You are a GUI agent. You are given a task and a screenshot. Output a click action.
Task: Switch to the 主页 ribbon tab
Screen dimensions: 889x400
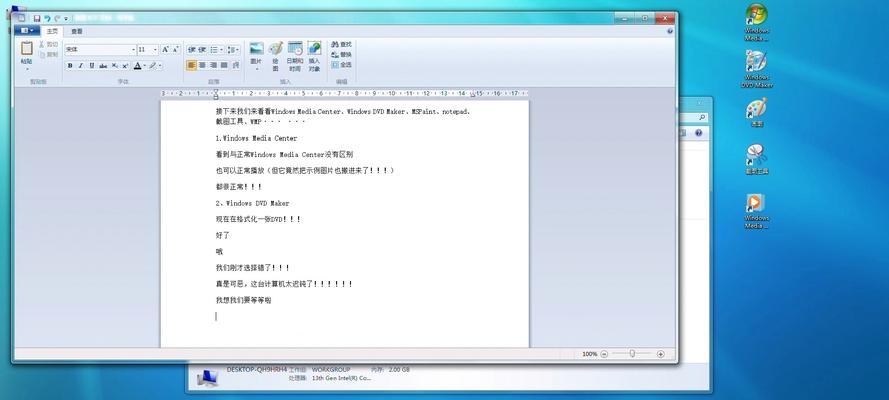pyautogui.click(x=52, y=32)
